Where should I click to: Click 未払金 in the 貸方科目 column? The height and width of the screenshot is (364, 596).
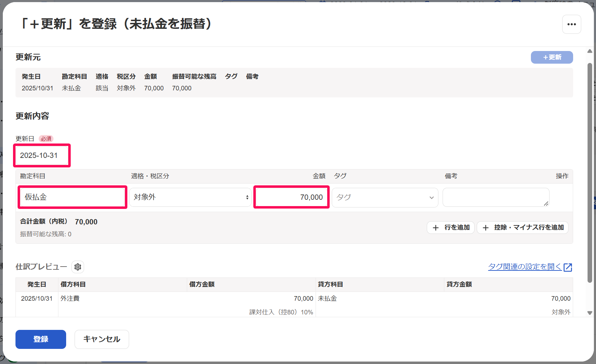pos(328,299)
